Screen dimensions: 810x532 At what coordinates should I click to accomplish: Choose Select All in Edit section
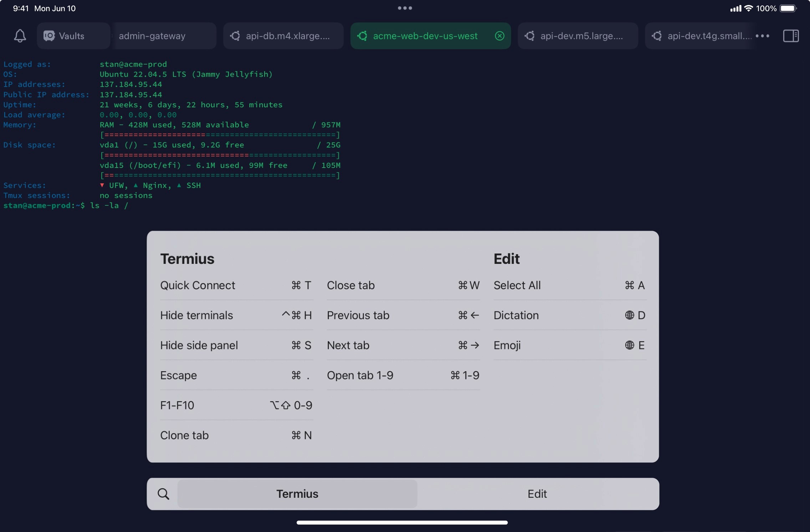coord(570,285)
